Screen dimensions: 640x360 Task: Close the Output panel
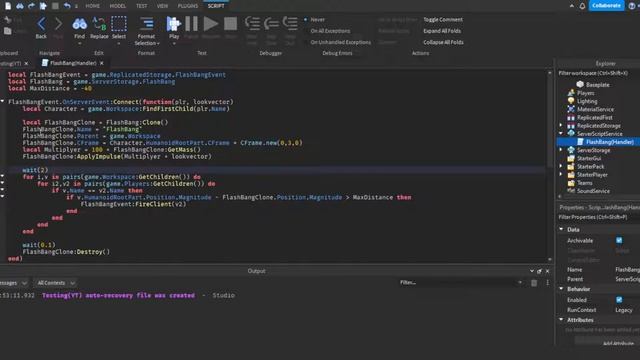tap(547, 271)
